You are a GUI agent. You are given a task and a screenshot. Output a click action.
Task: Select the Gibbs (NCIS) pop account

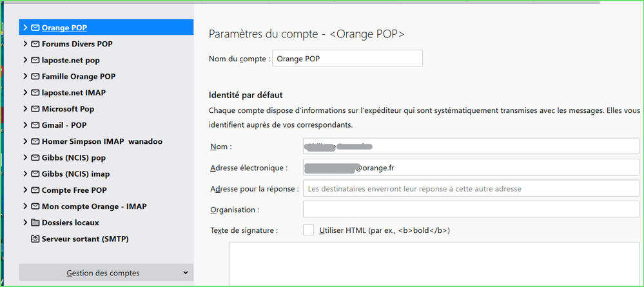coord(73,157)
